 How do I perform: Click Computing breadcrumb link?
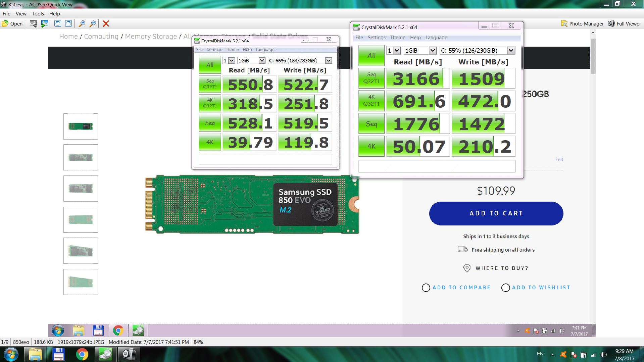tap(101, 37)
